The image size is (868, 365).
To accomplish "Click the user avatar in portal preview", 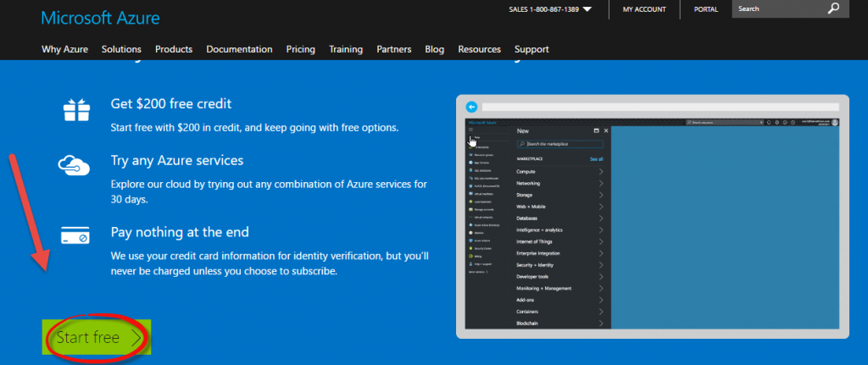I will tap(835, 122).
